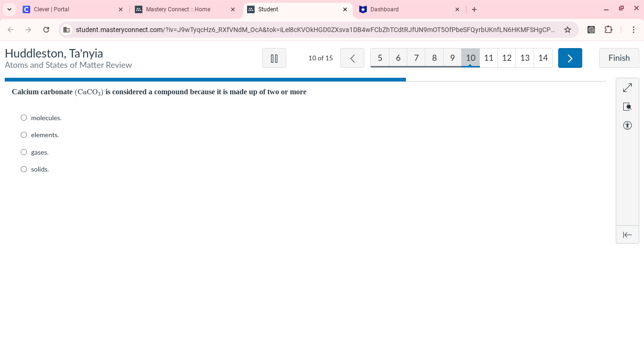Open the tab search dropdown
Screen dimensions: 644x362
9,9
